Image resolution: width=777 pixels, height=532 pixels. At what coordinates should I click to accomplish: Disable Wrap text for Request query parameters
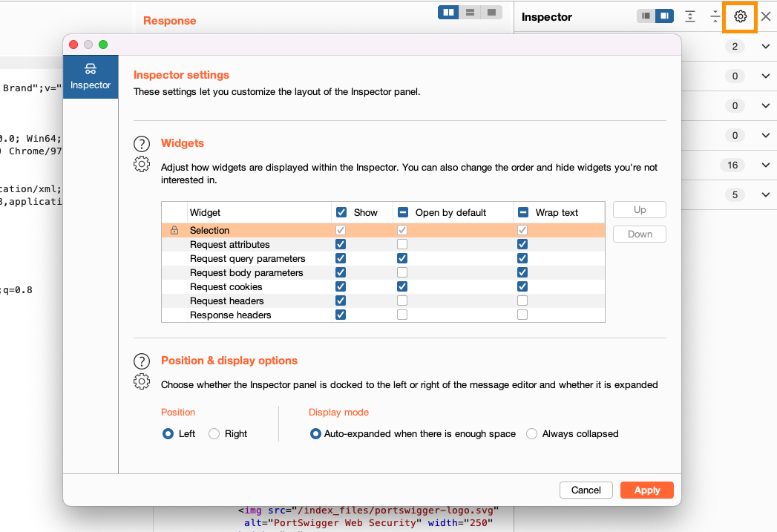coord(522,258)
